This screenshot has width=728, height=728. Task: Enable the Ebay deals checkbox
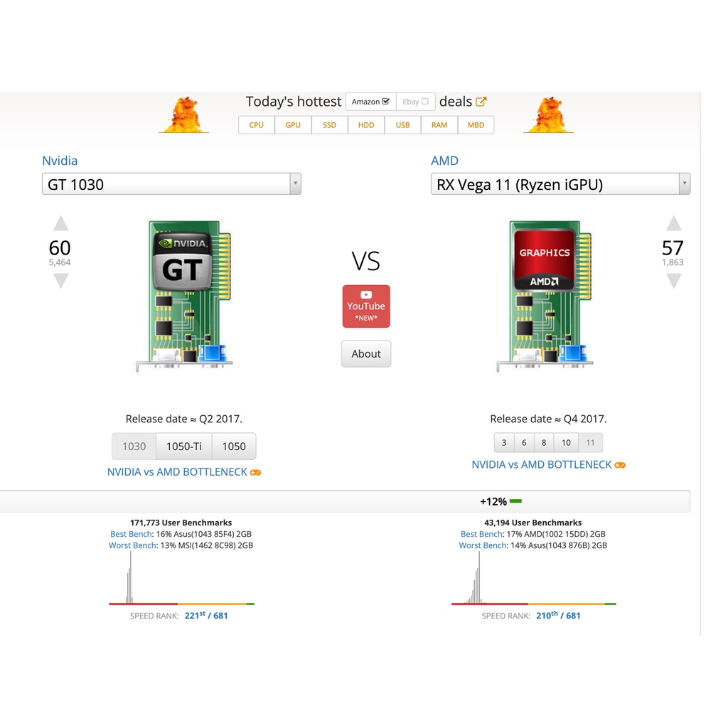(x=425, y=101)
